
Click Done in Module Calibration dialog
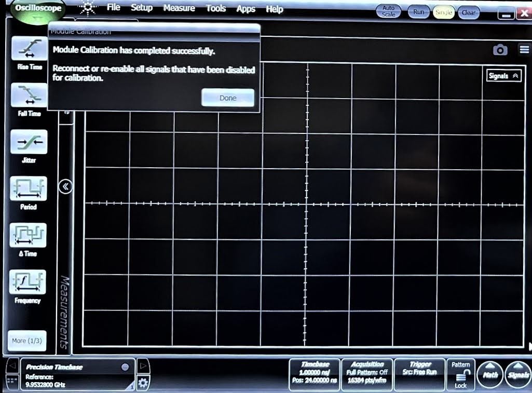(228, 98)
